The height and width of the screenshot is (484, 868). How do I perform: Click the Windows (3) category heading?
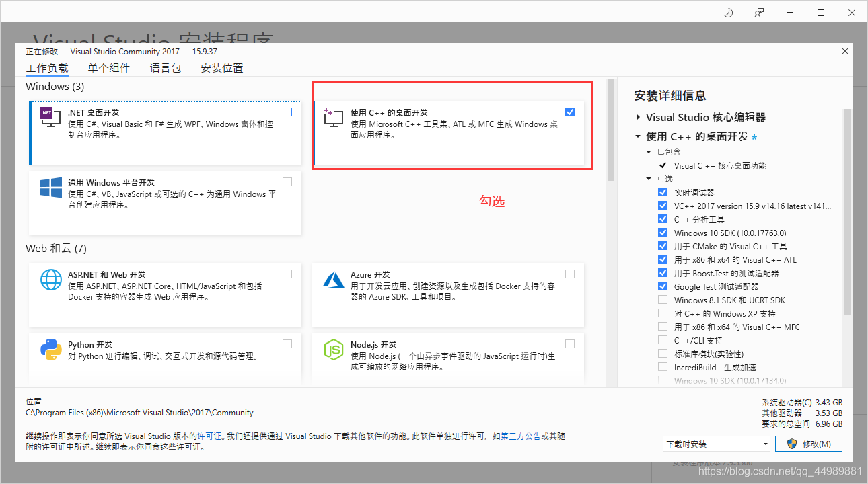point(55,87)
